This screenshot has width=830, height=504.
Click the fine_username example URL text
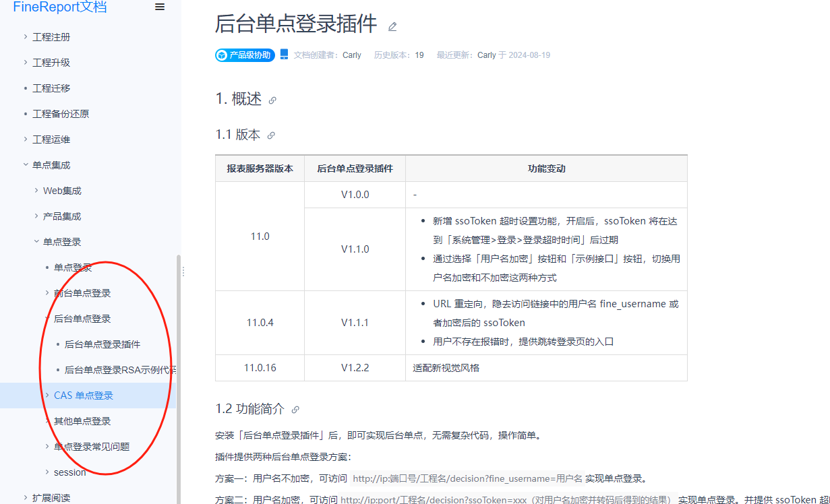(467, 479)
